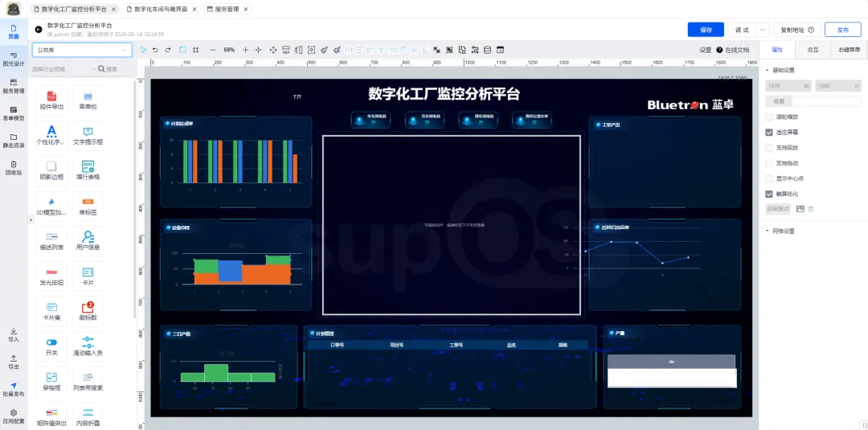The image size is (868, 430).
Task: Toggle the grid (#) icon in toolbar
Action: [195, 50]
